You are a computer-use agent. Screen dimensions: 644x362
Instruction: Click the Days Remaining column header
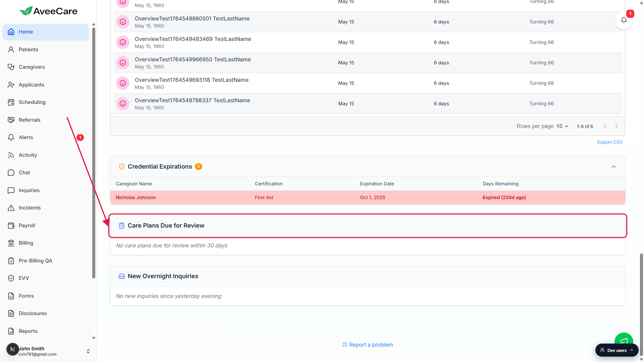pyautogui.click(x=500, y=184)
